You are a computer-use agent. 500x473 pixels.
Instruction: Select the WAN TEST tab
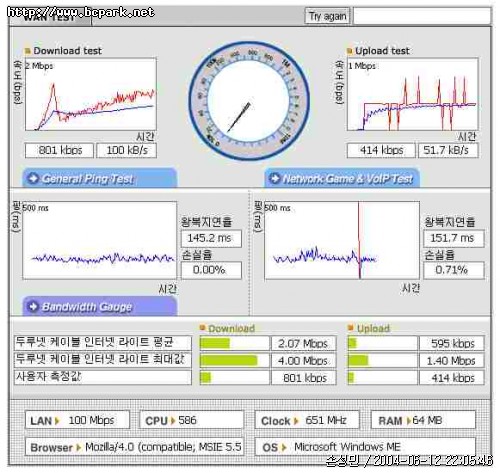(50, 17)
